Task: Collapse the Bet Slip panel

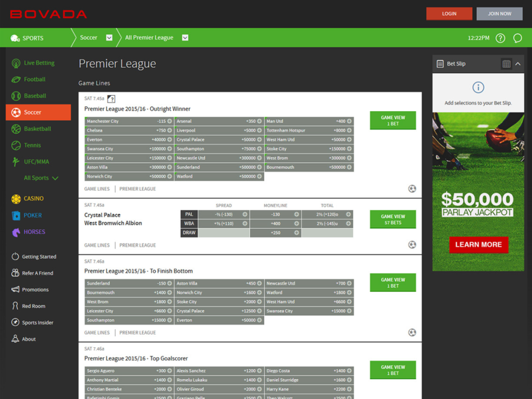Action: 518,64
